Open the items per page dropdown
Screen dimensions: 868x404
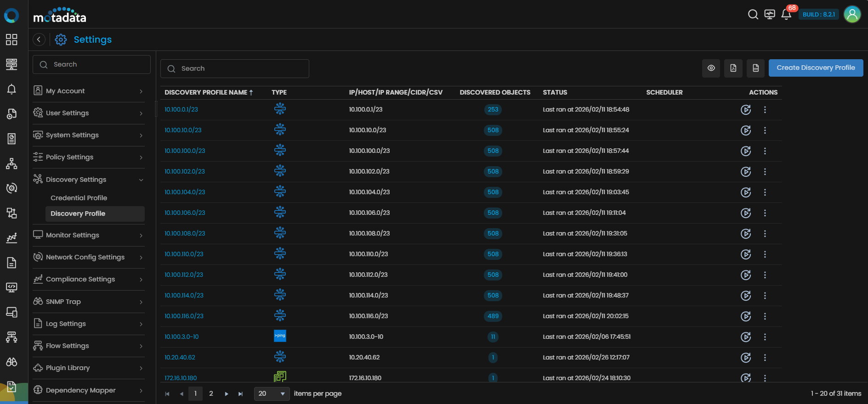(272, 394)
